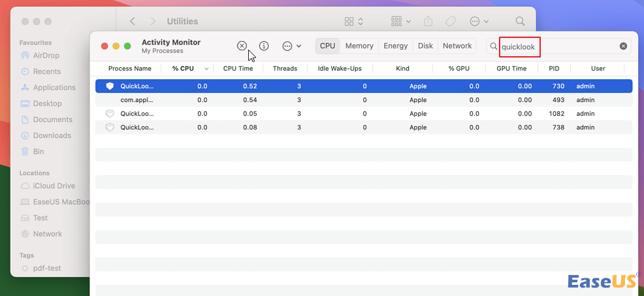Viewport: 644px width, 296px height.
Task: Open the ellipsis more options menu
Action: (291, 46)
